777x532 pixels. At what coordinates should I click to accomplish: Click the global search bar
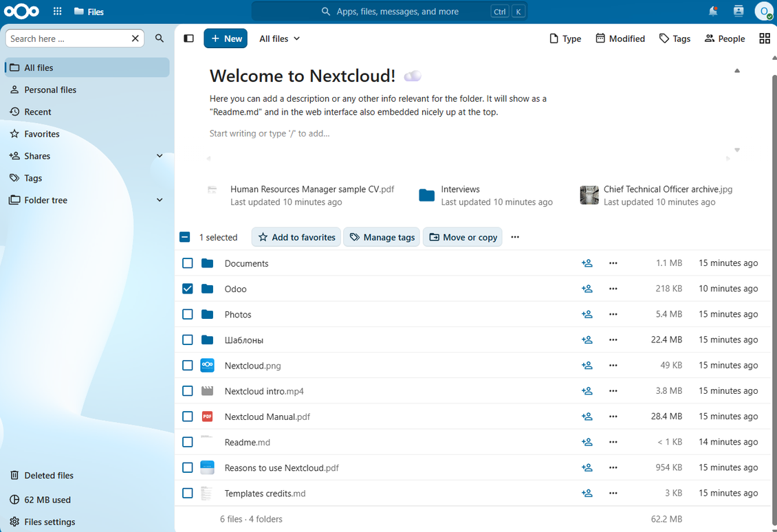[389, 12]
